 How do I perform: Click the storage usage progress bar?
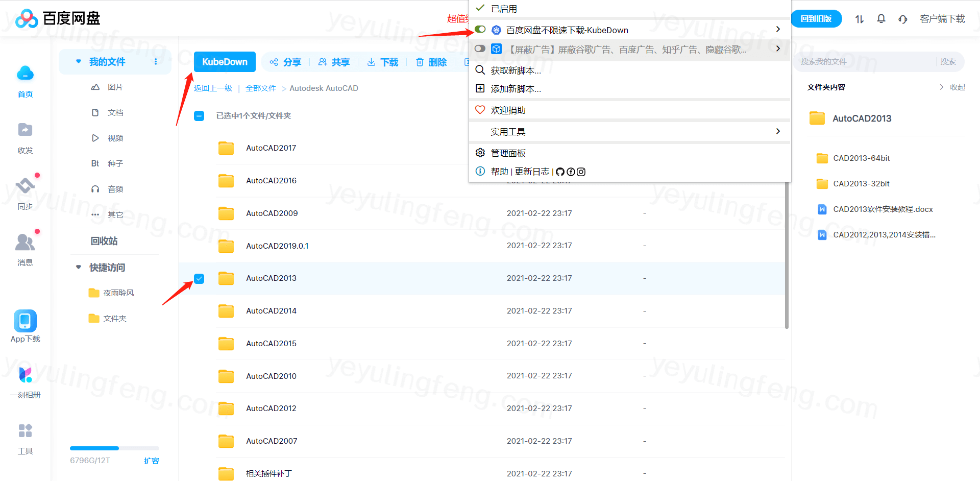tap(114, 448)
